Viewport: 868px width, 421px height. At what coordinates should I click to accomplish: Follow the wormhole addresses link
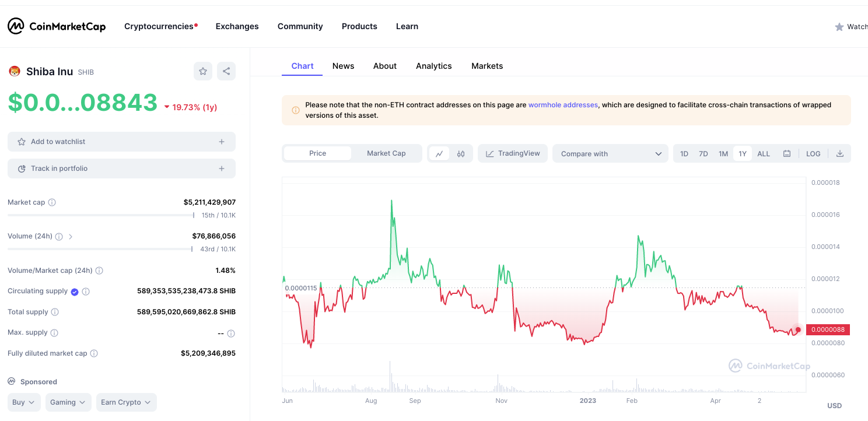[x=563, y=105]
